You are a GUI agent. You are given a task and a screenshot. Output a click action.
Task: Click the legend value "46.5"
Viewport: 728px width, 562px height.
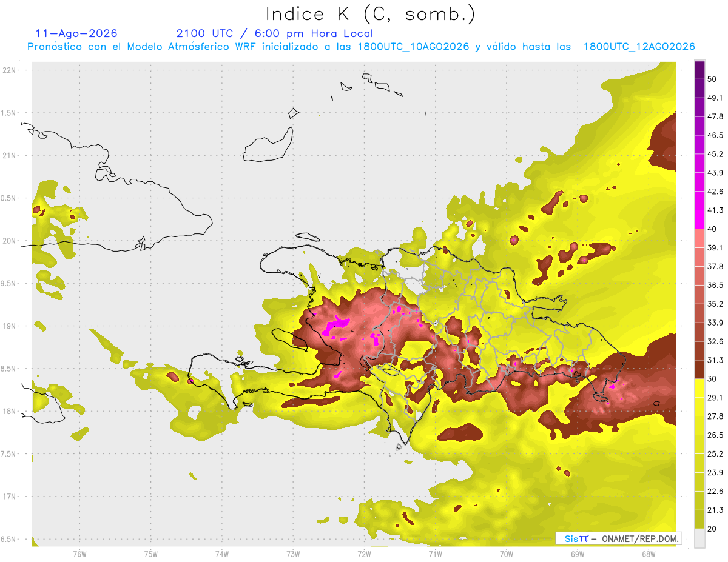coord(715,136)
